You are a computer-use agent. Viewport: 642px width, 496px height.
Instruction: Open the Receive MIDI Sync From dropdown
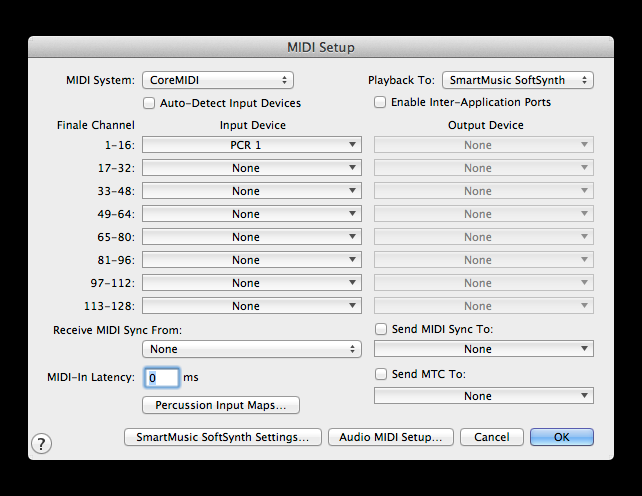251,349
